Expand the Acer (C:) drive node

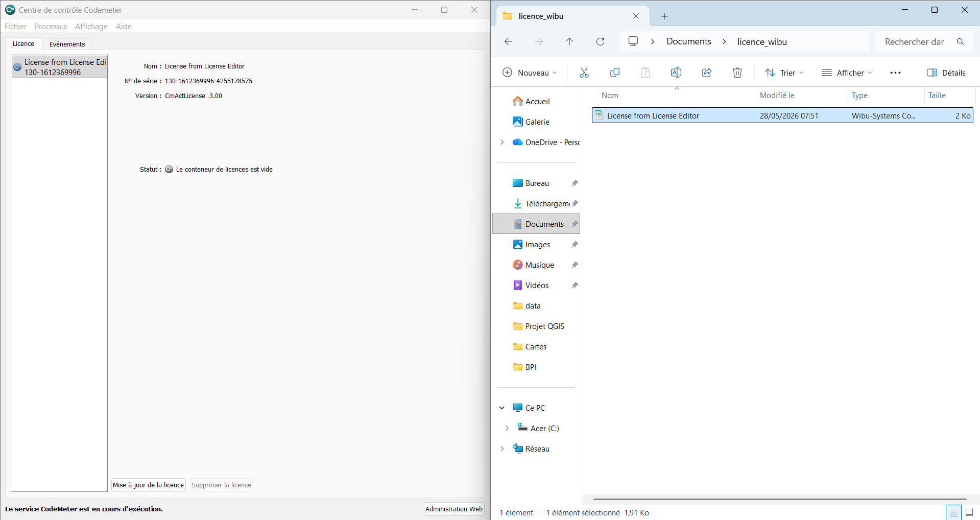507,428
